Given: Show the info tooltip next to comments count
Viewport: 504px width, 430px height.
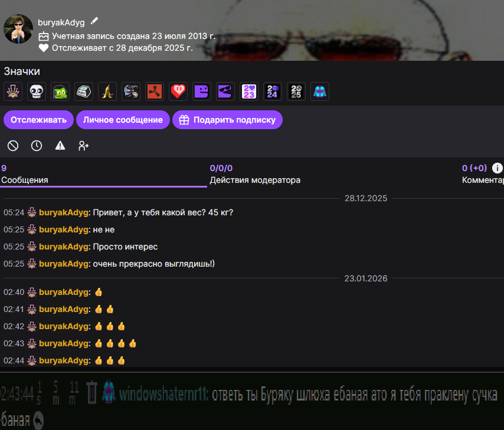Looking at the screenshot, I should [x=497, y=168].
